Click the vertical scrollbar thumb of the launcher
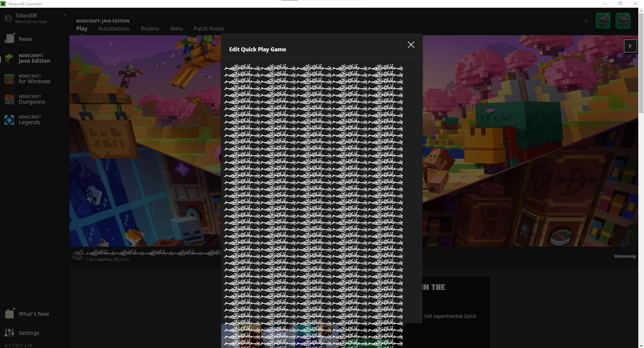This screenshot has height=348, width=644. [641, 64]
